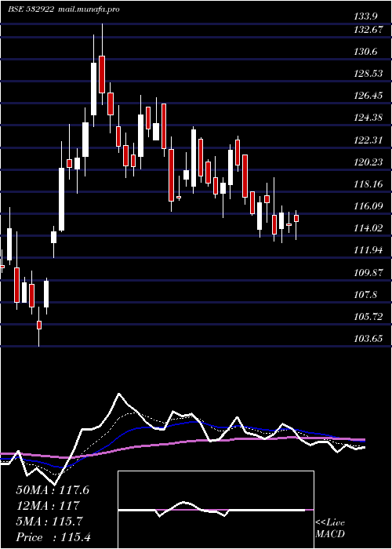This screenshot has width=392, height=549.
Task: Select the 122.31 price axis label
Action: pyautogui.click(x=368, y=140)
